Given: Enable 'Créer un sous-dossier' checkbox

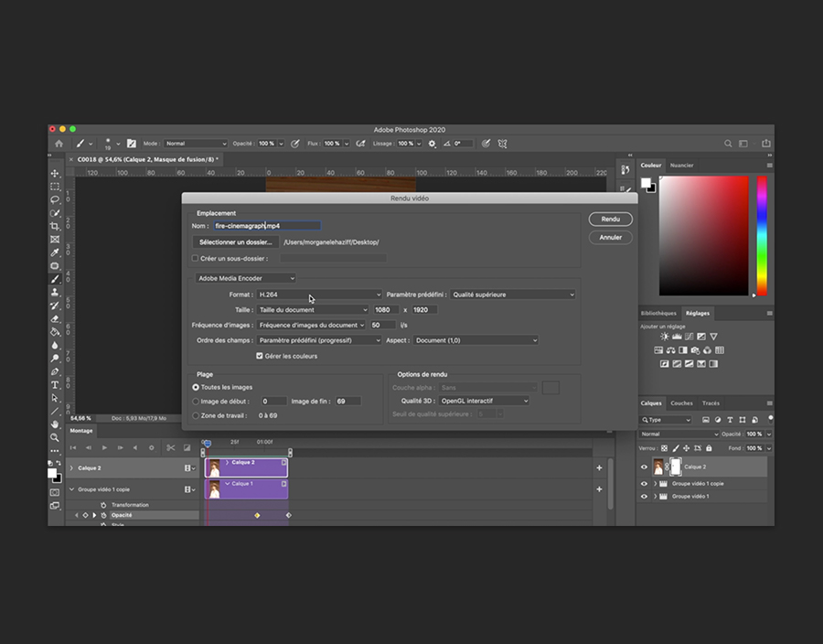Looking at the screenshot, I should coord(196,258).
